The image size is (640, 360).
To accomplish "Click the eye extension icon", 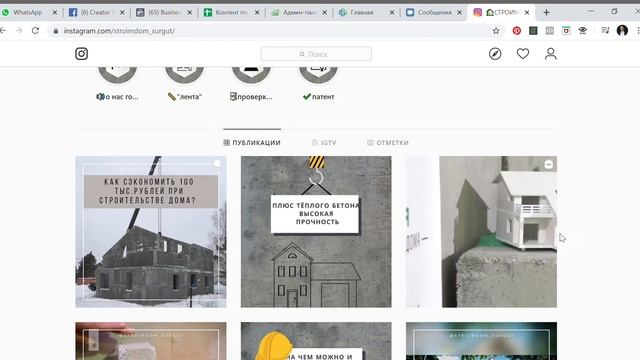I will pyautogui.click(x=583, y=31).
